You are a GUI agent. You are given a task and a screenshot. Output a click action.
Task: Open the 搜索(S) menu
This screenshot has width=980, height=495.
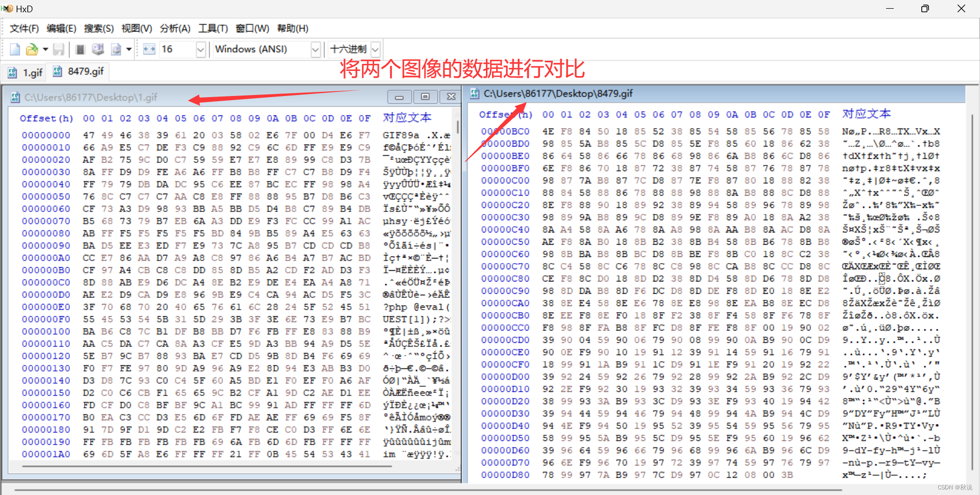[x=99, y=28]
